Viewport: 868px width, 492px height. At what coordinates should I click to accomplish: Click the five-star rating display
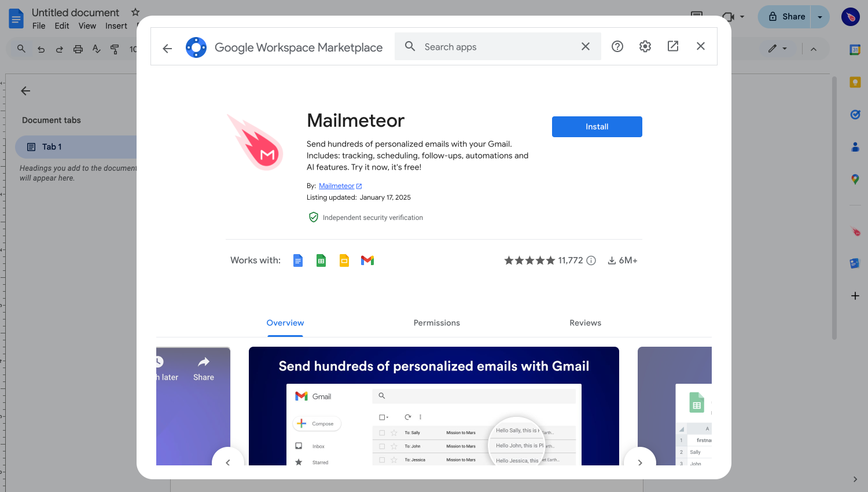(x=529, y=260)
